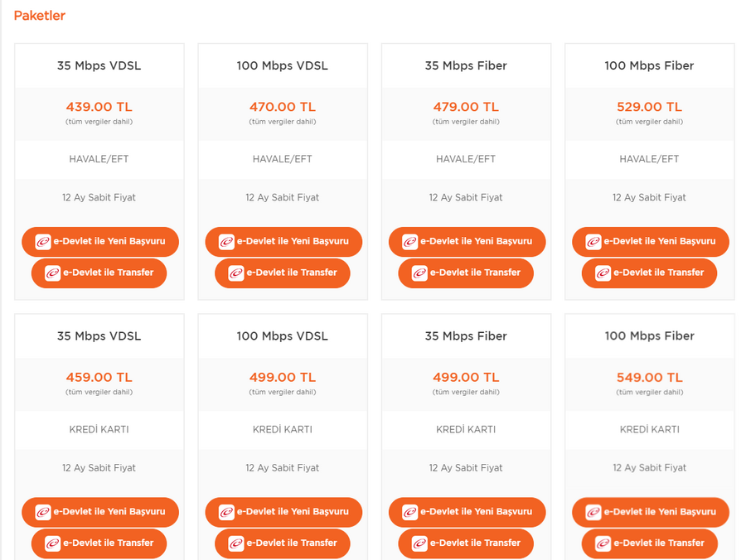Click e-Devlet icon on 459.00 TL Yeni Başvuru button
Screen dimensions: 746x560
[43, 513]
